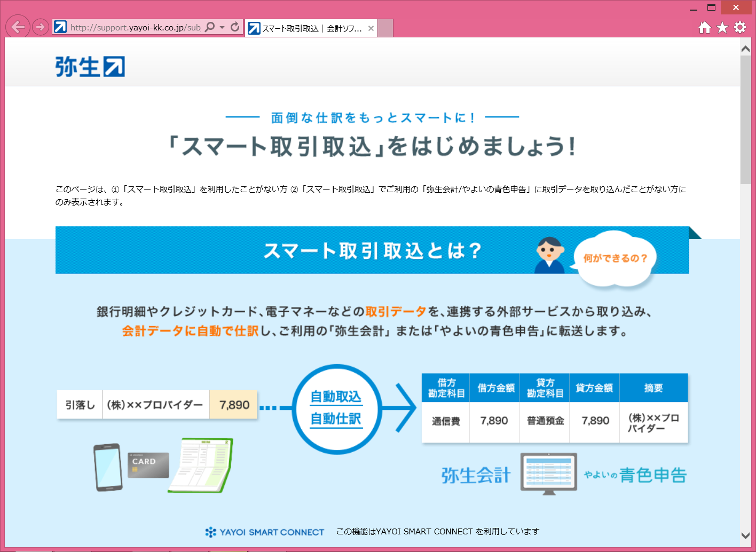Open the address bar dropdown arrow

click(x=222, y=27)
